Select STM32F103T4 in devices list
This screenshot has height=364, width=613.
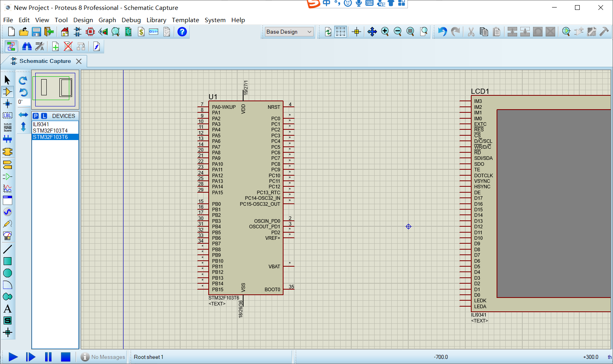pyautogui.click(x=55, y=131)
